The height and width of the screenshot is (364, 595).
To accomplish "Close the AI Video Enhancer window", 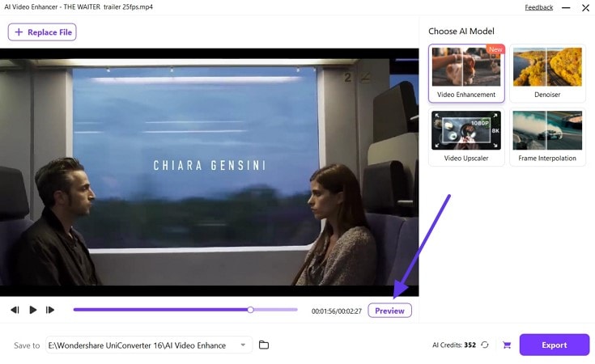I will pos(585,7).
